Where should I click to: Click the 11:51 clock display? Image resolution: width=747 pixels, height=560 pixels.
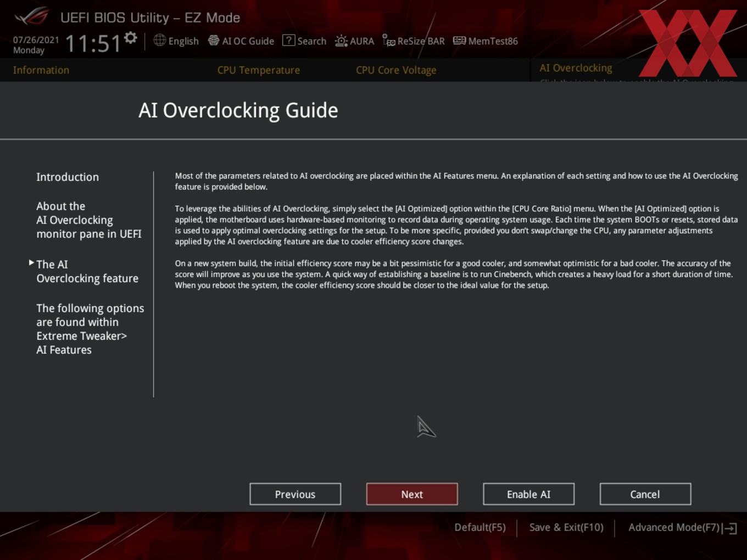pos(93,43)
